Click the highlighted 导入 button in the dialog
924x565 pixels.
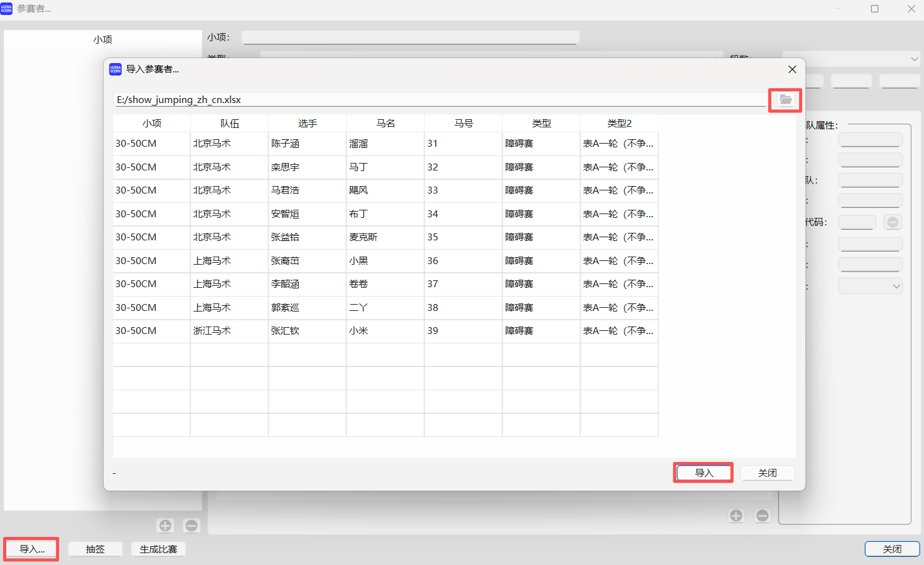(703, 473)
